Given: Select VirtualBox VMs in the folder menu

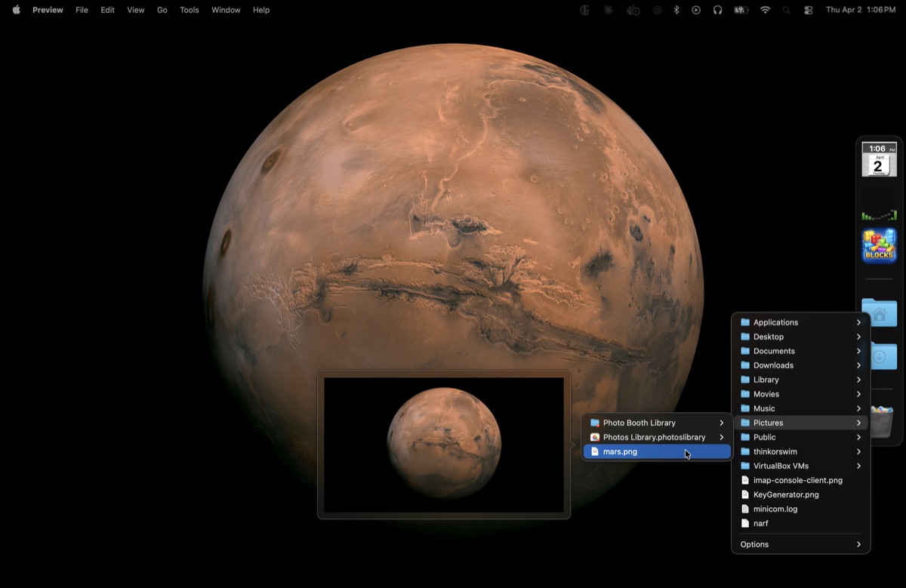Looking at the screenshot, I should (800, 466).
